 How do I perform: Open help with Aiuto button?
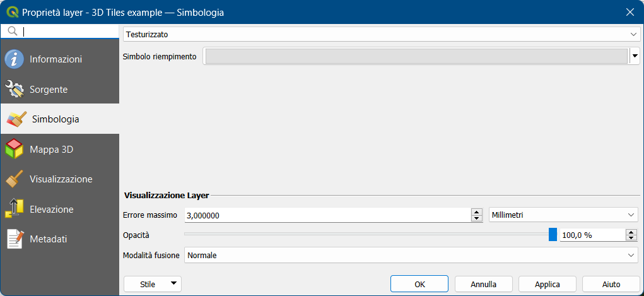(x=611, y=284)
